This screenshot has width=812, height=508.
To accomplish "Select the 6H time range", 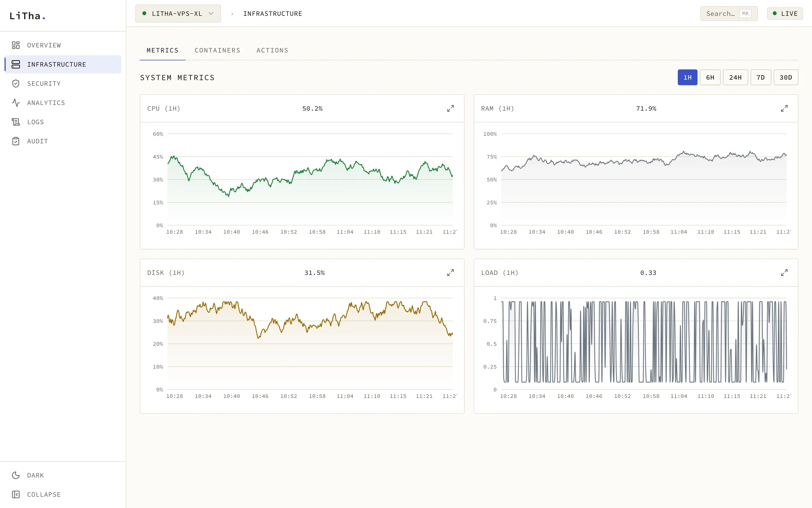I will point(710,77).
